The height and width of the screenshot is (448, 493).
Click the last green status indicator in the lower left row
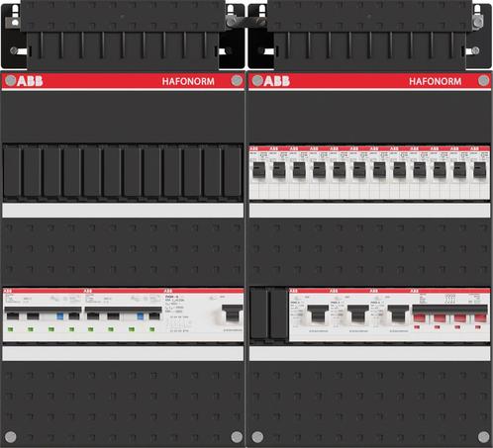151,329
